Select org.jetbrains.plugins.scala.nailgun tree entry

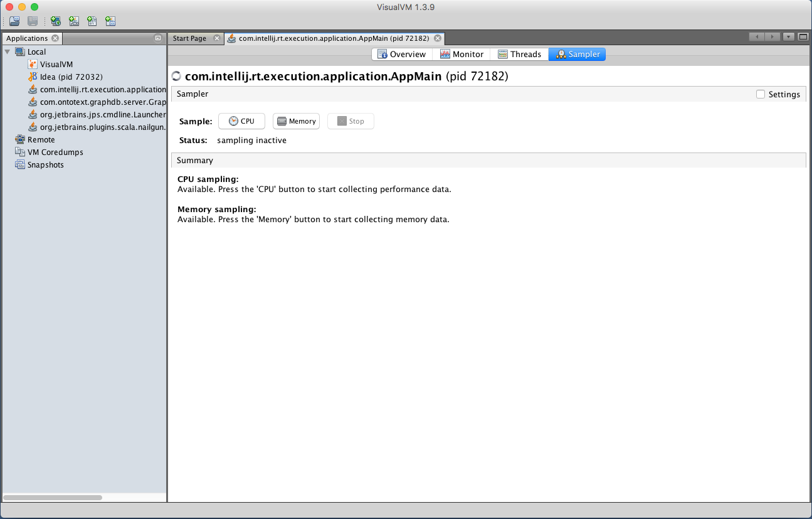103,127
